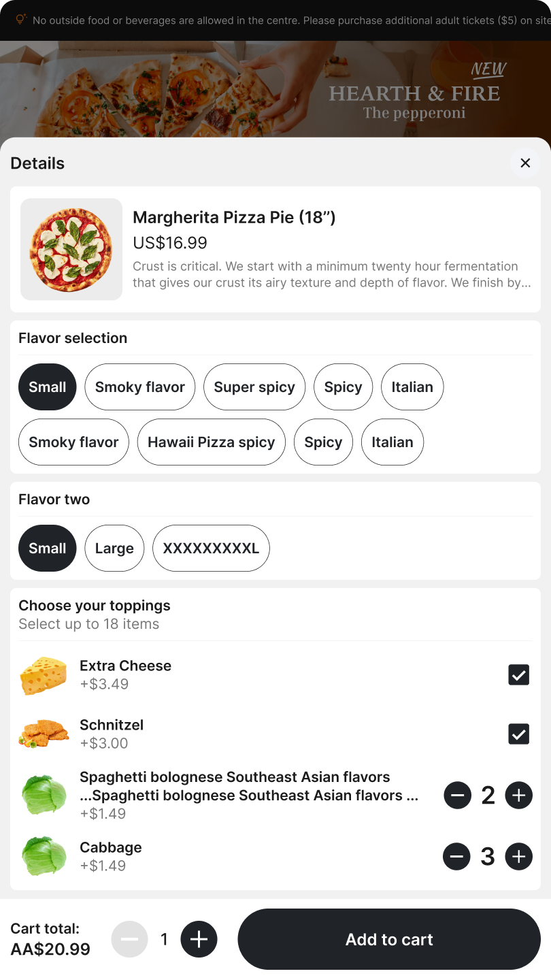551x980 pixels.
Task: Add one more Spaghetti bolognese topping
Action: 518,795
